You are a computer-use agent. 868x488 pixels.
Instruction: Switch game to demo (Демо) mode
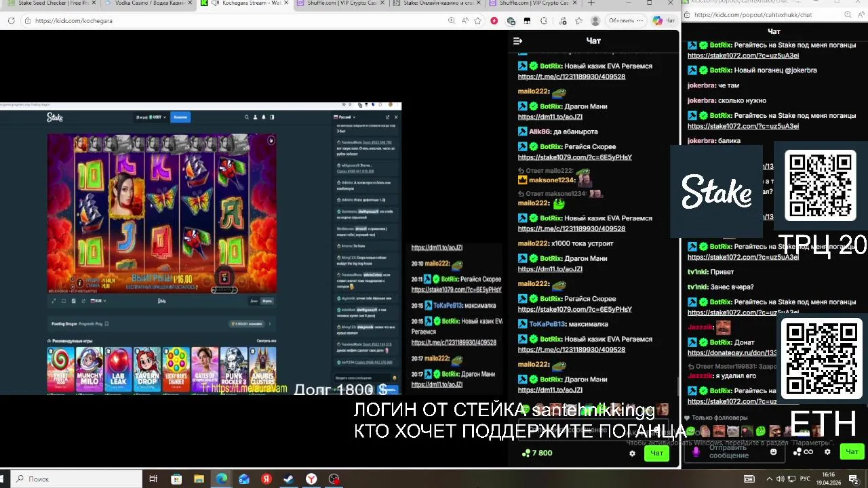[x=254, y=301]
